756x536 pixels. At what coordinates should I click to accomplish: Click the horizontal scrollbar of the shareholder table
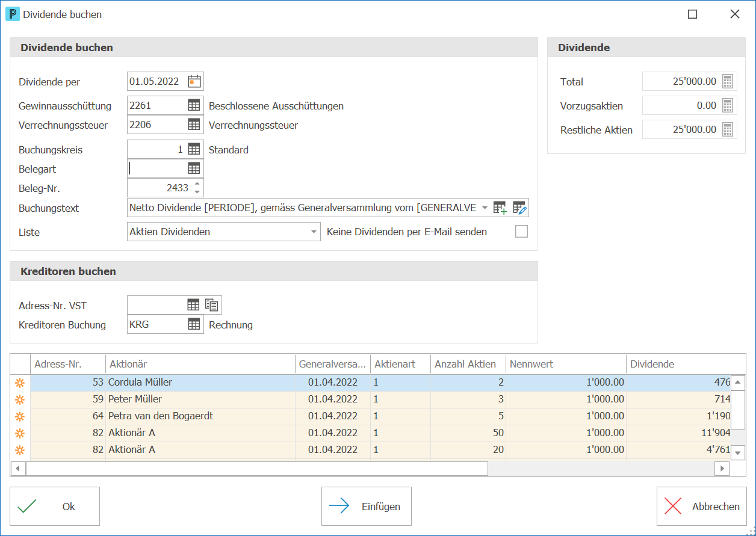[x=257, y=469]
